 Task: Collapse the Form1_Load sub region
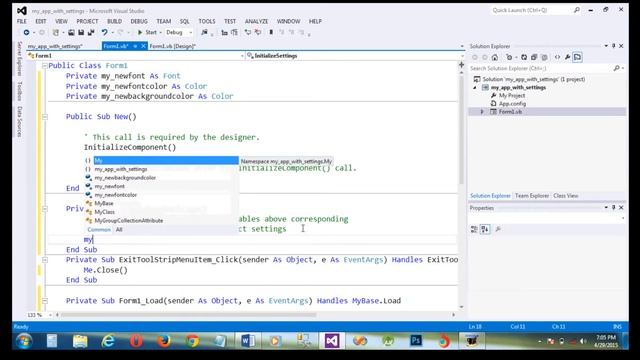tap(44, 301)
